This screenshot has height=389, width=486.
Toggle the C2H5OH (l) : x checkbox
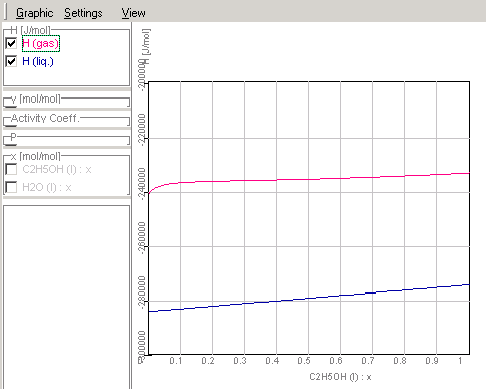click(11, 169)
